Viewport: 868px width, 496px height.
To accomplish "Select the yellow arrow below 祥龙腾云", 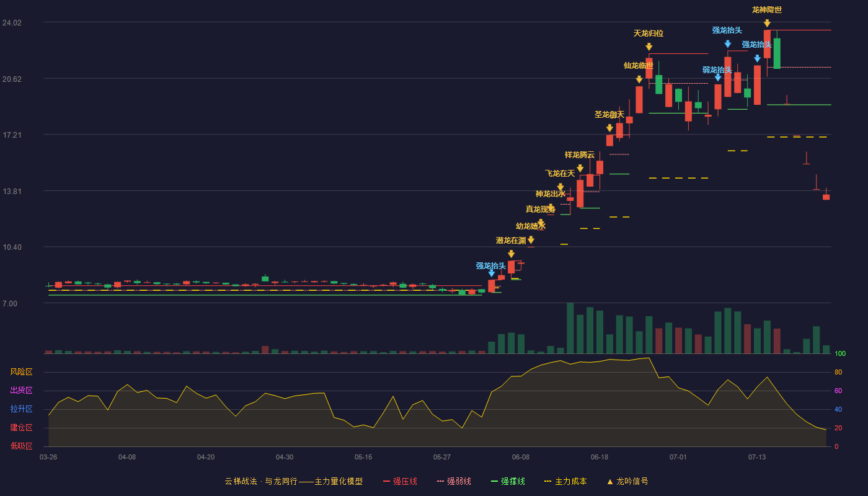I will (x=580, y=168).
